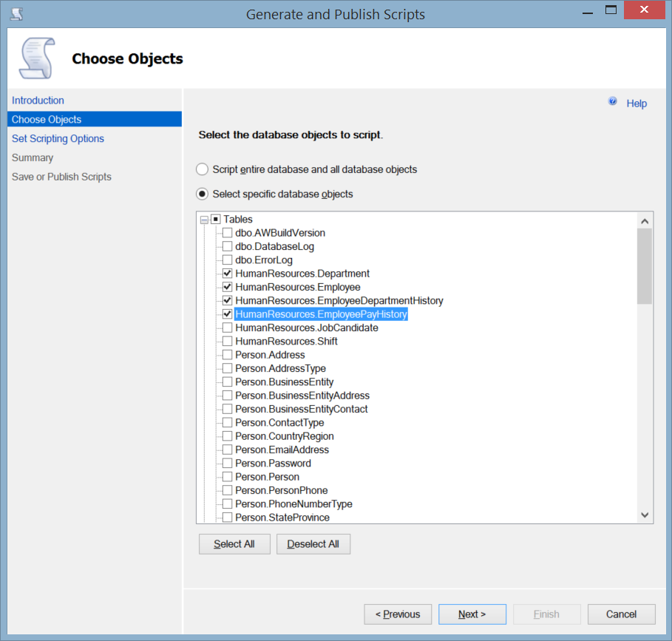Image resolution: width=672 pixels, height=641 pixels.
Task: Choose Select specific database objects option
Action: pos(202,194)
